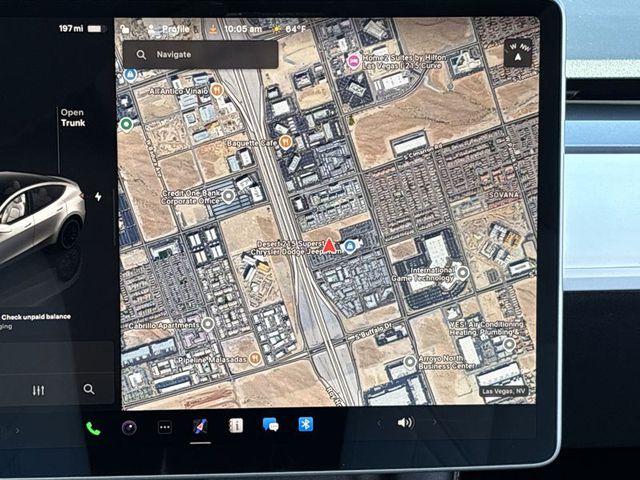
Task: Tap the red vehicle location arrow
Action: click(x=329, y=246)
